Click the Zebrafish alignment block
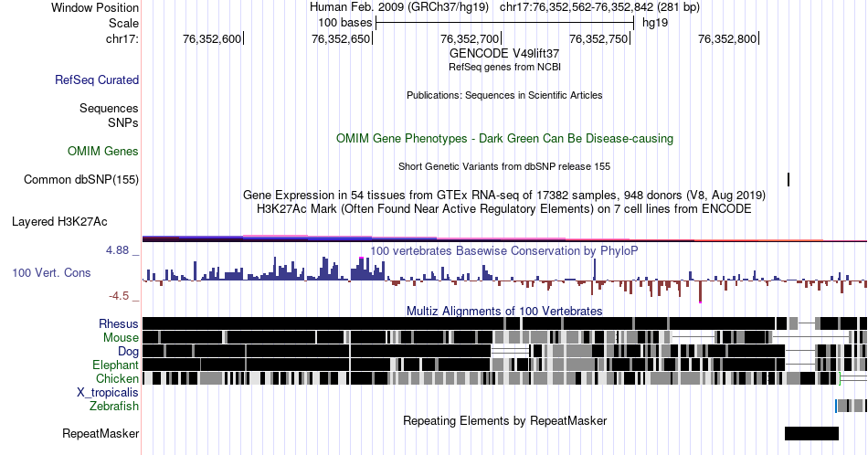 tap(851, 406)
